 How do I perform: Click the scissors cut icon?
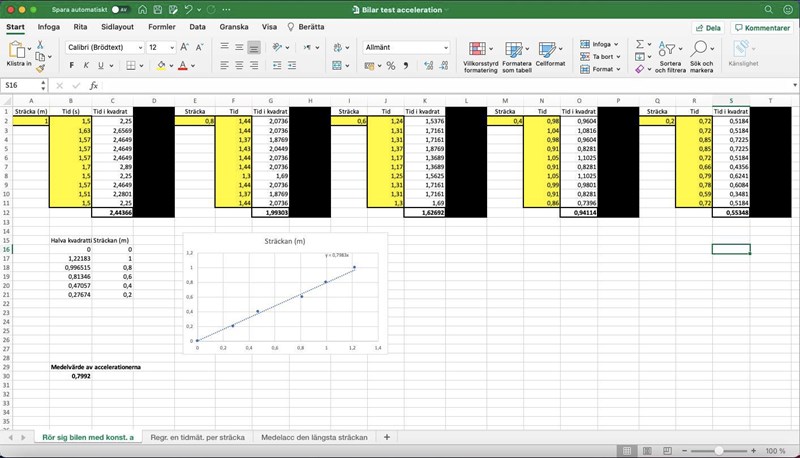[x=41, y=42]
